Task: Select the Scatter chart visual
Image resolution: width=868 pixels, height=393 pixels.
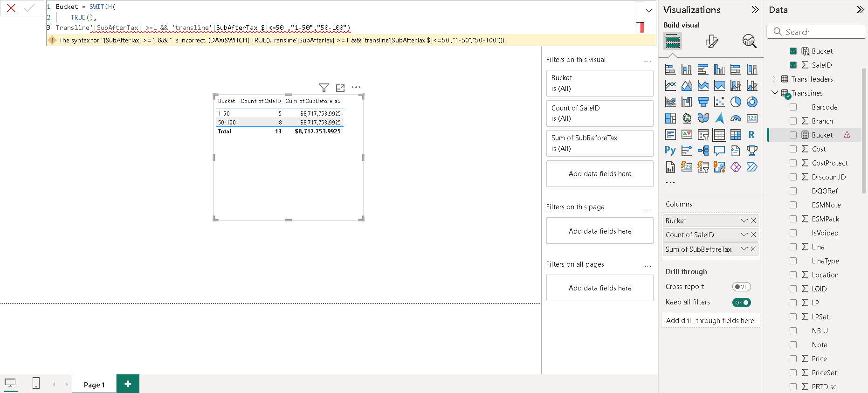Action: 719,102
